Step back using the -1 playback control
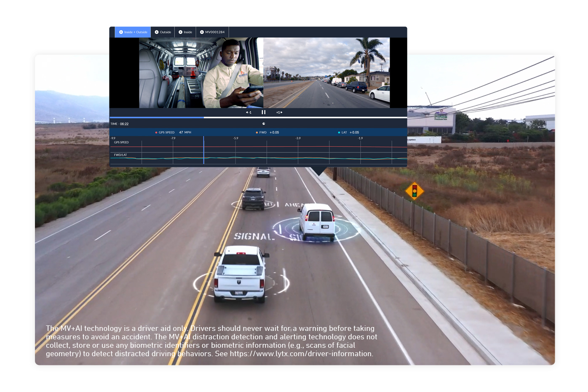The image size is (588, 392). point(249,113)
